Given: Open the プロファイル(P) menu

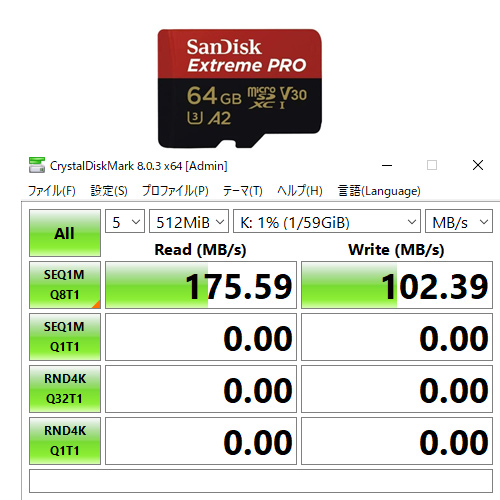Looking at the screenshot, I should click(x=175, y=191).
